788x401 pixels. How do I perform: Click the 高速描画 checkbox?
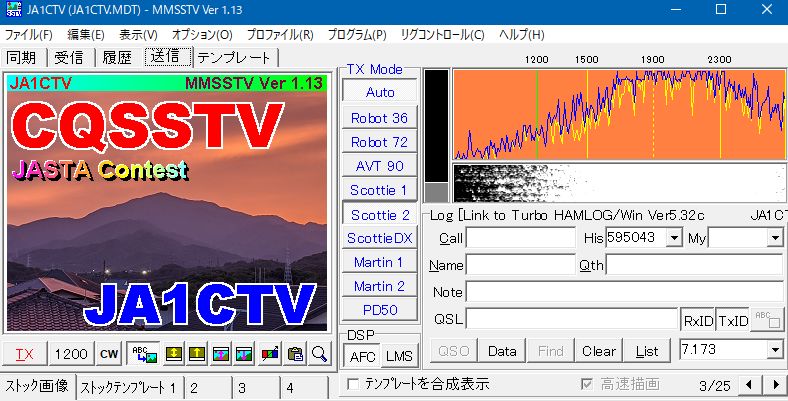[586, 384]
